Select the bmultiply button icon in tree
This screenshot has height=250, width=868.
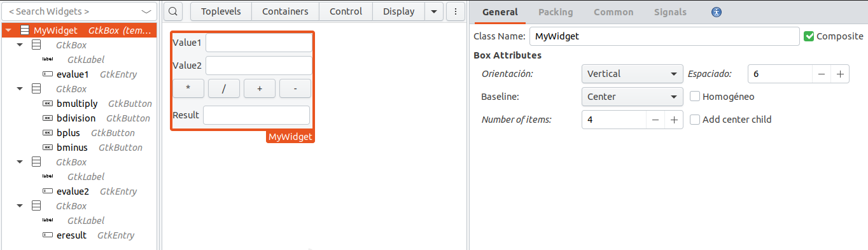click(47, 104)
